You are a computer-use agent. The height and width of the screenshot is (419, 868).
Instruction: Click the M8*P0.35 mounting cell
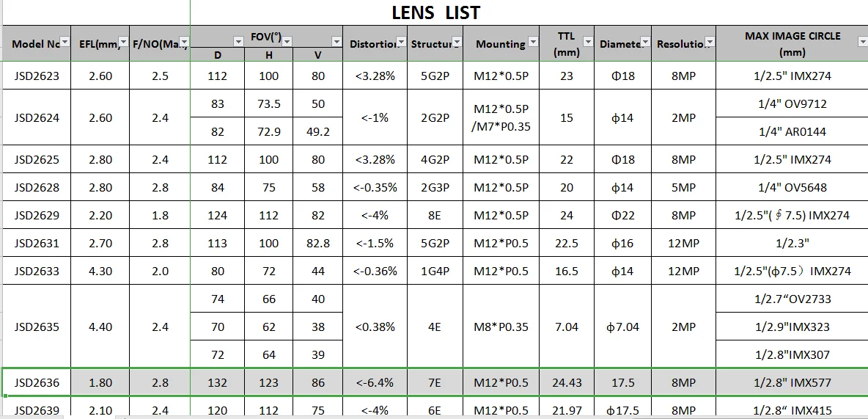501,327
